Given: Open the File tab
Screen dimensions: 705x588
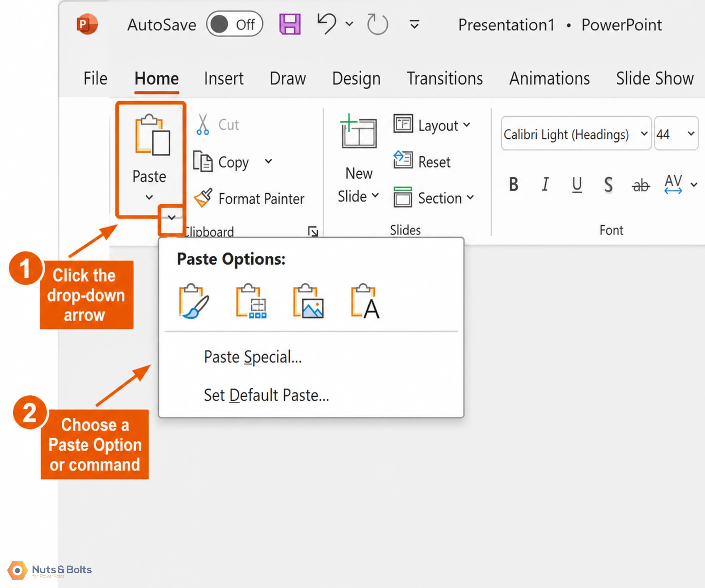Looking at the screenshot, I should click(x=95, y=78).
